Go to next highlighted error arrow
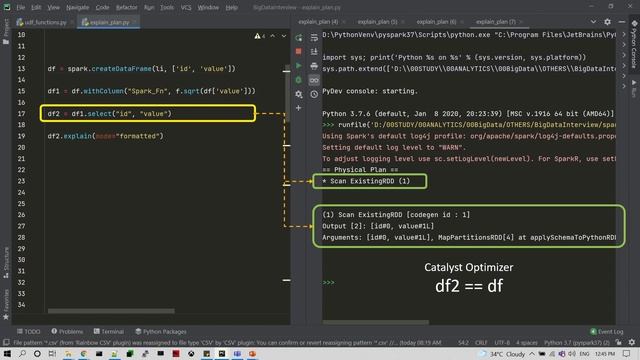The width and height of the screenshot is (640, 360). click(x=284, y=36)
